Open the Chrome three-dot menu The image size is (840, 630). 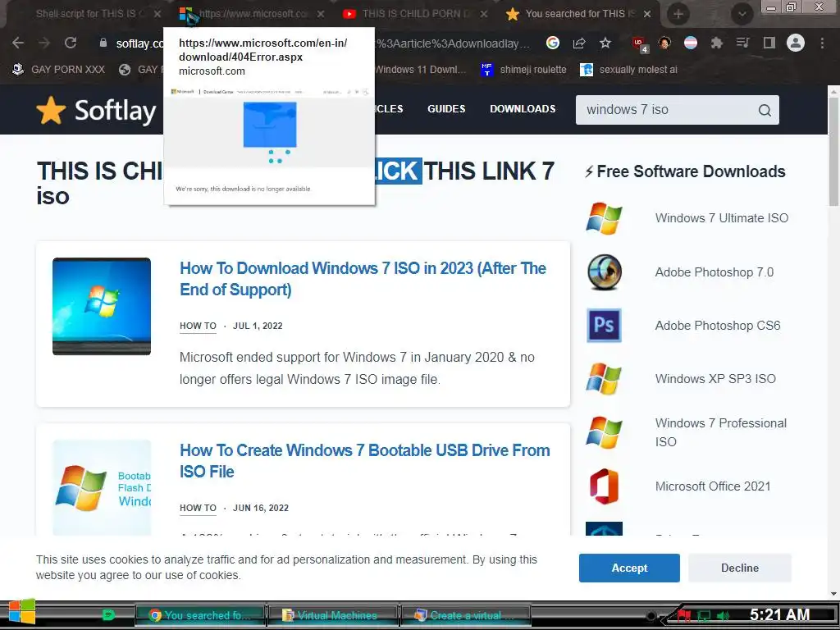pyautogui.click(x=822, y=43)
